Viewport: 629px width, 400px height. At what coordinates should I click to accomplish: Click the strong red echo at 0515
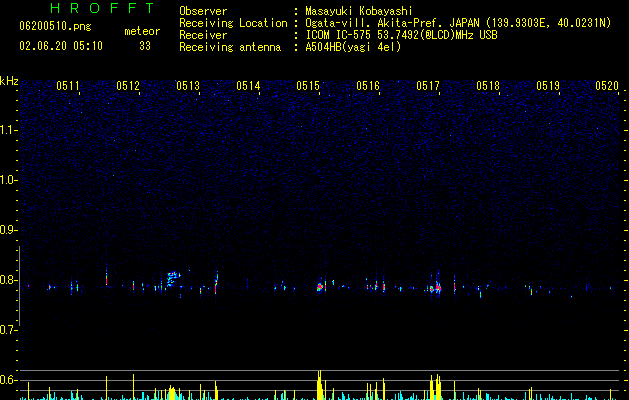320,287
